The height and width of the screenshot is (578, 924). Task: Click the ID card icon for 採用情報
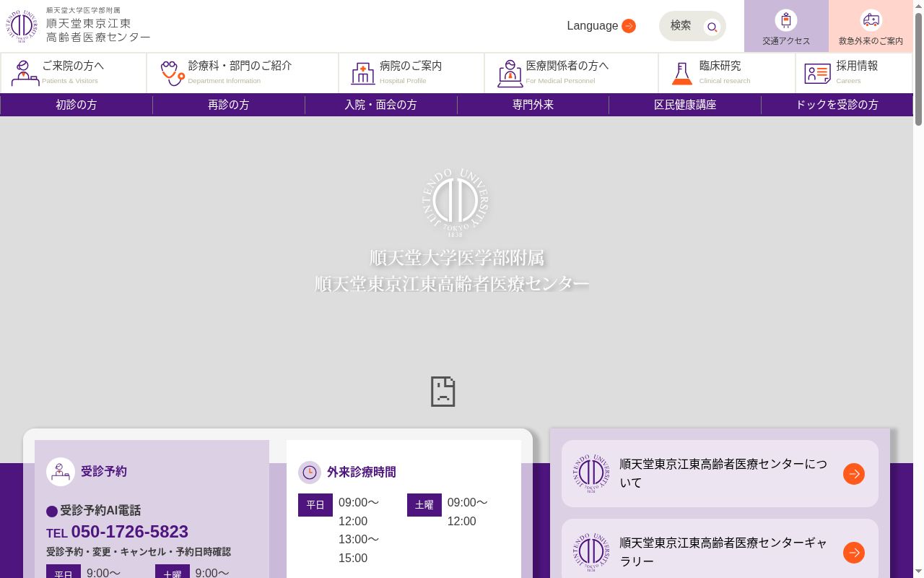point(818,73)
